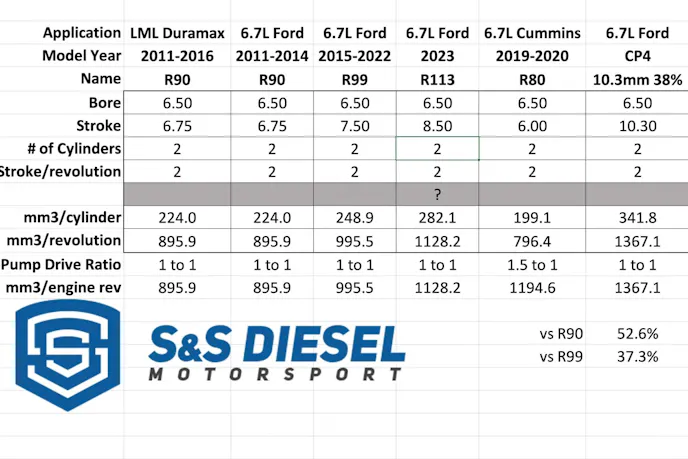Select the R80 pump name cell
Viewport: 688px width, 459px height.
[532, 79]
